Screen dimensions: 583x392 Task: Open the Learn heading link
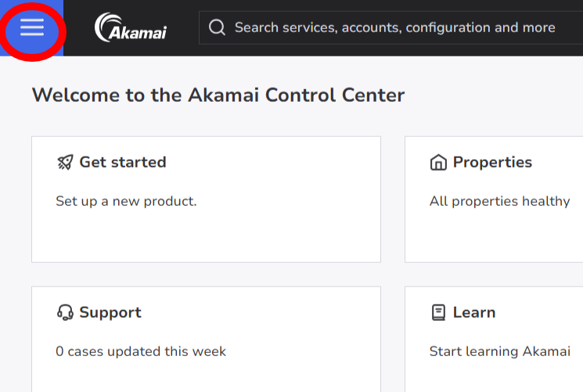(x=474, y=313)
